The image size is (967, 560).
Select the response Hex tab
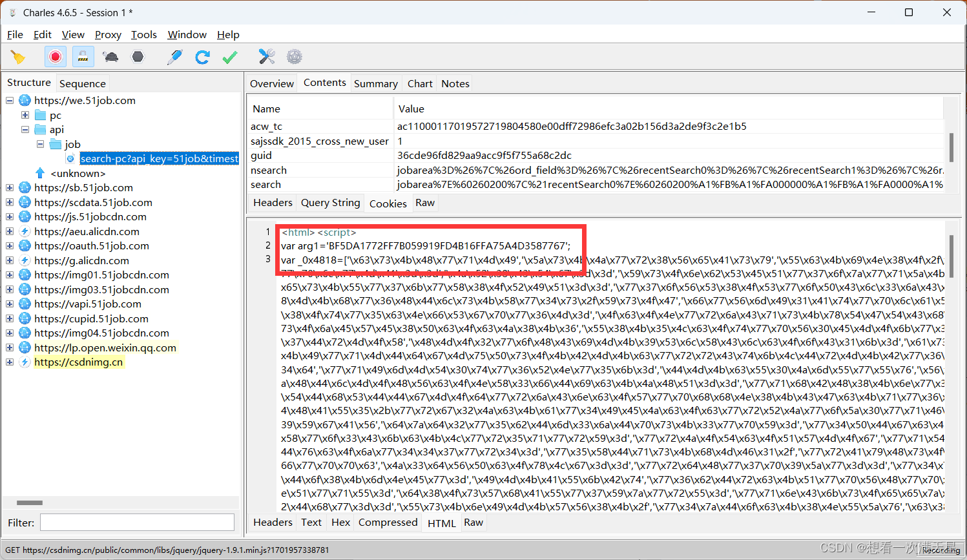coord(341,523)
